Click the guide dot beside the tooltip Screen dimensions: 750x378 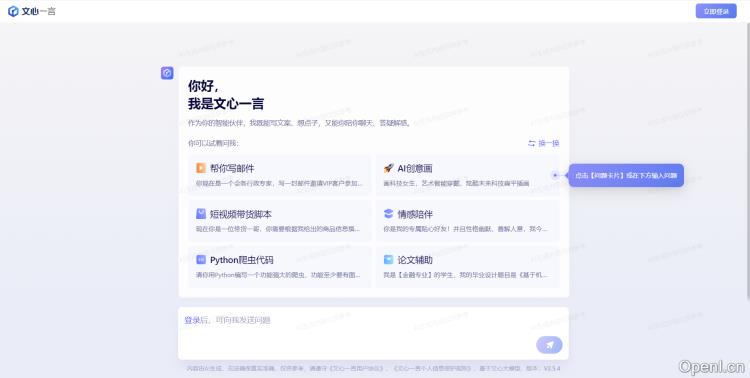coord(555,175)
